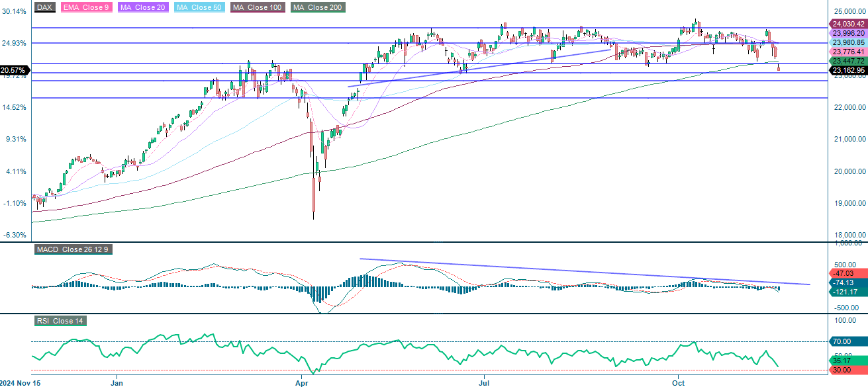Select the 2024 Nov 15 date label
The height and width of the screenshot is (387, 868).
(x=20, y=382)
